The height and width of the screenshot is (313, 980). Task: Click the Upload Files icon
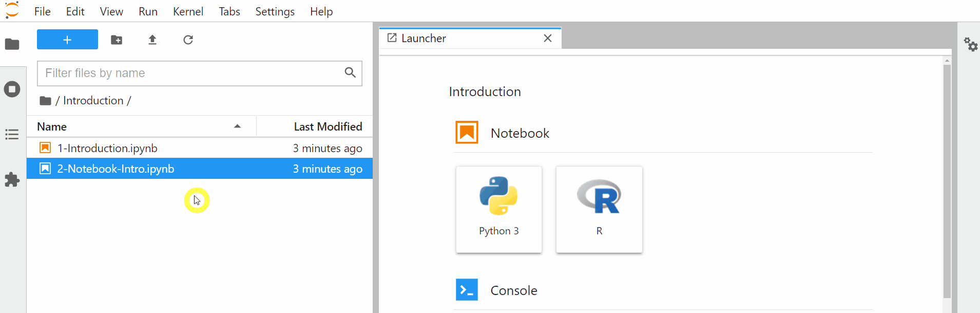click(x=152, y=40)
